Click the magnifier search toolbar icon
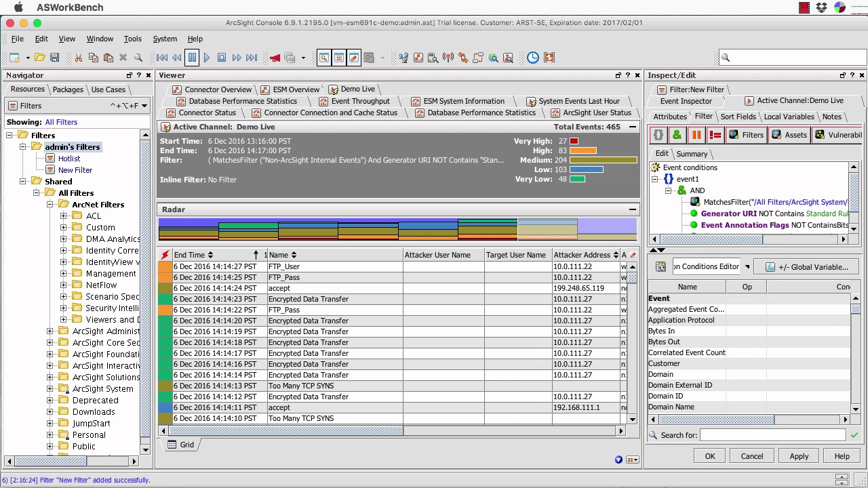This screenshot has height=488, width=868. coord(138,58)
